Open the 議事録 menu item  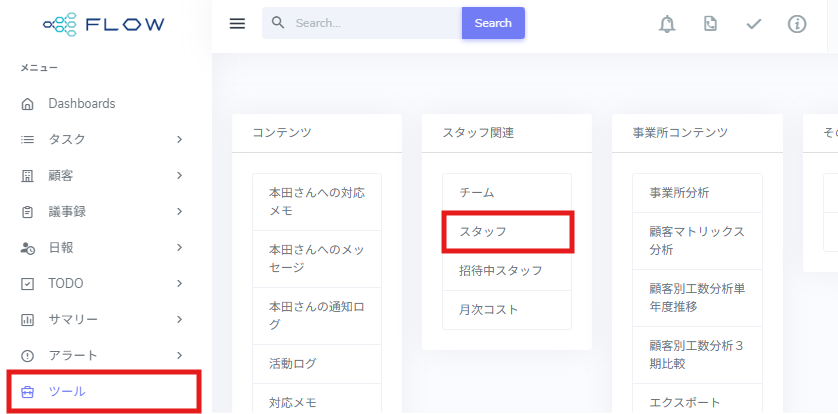pos(68,212)
